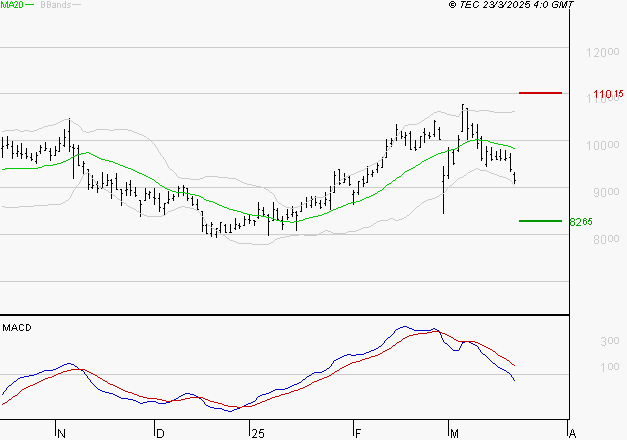The width and height of the screenshot is (627, 440).
Task: Click the 100 MACD axis value
Action: [x=610, y=367]
